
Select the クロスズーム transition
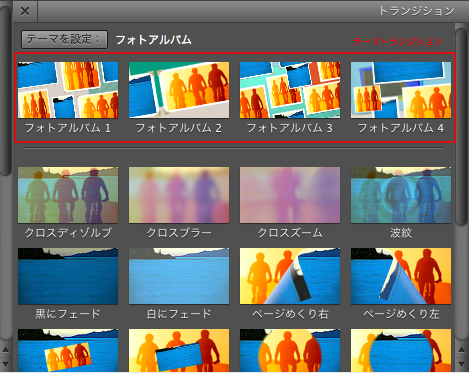pyautogui.click(x=290, y=195)
